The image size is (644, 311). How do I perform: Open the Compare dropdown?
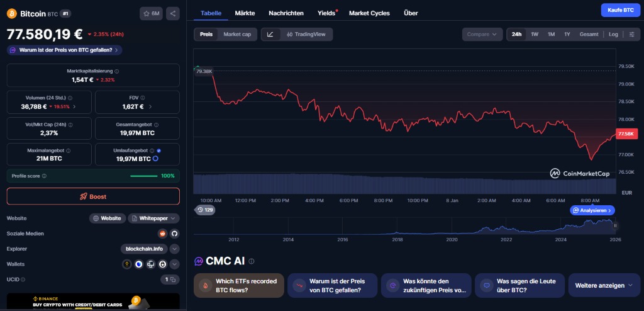[482, 35]
